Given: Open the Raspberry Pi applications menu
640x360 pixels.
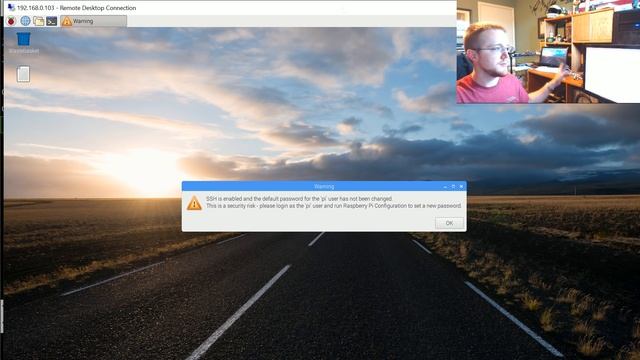Looking at the screenshot, I should pyautogui.click(x=11, y=21).
